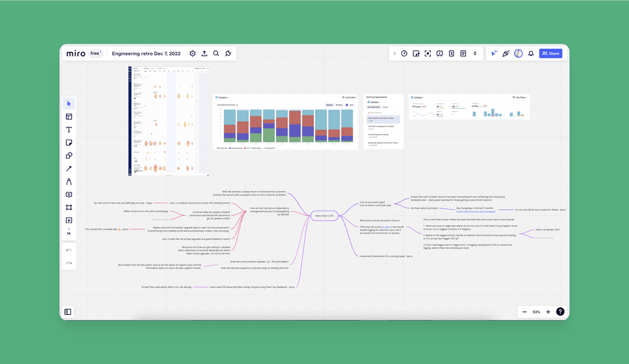This screenshot has width=629, height=364.
Task: Click the 53% zoom level
Action: click(x=537, y=312)
